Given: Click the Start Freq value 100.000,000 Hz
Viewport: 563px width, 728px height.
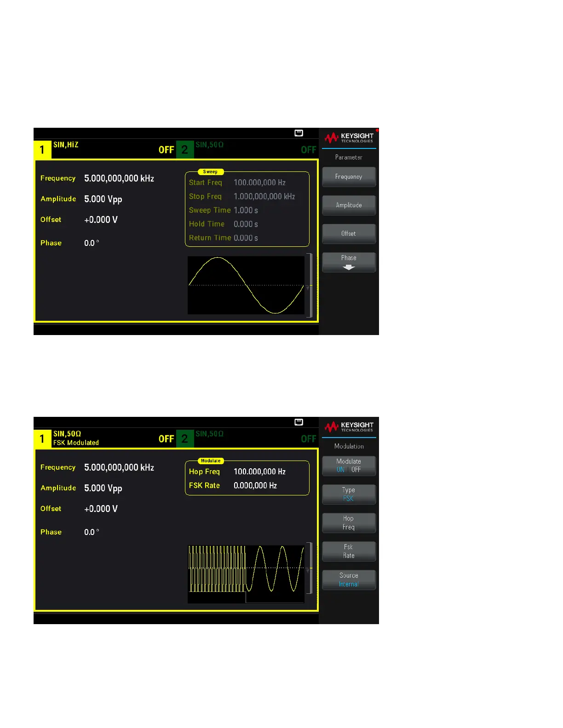Looking at the screenshot, I should [x=259, y=182].
